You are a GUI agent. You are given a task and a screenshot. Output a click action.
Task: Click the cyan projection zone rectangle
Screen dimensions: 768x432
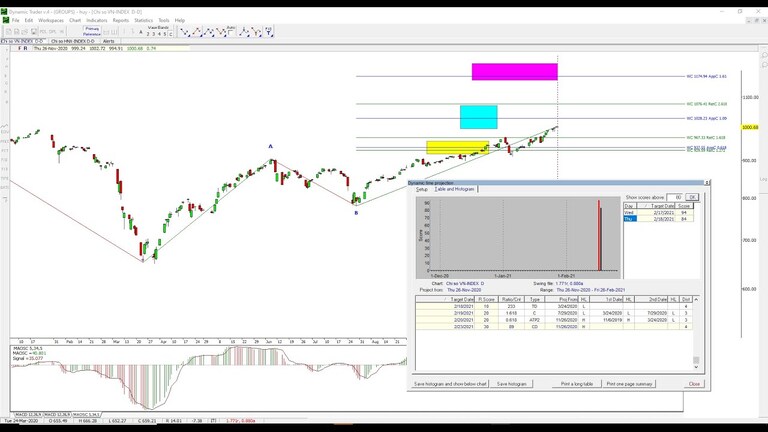[478, 117]
